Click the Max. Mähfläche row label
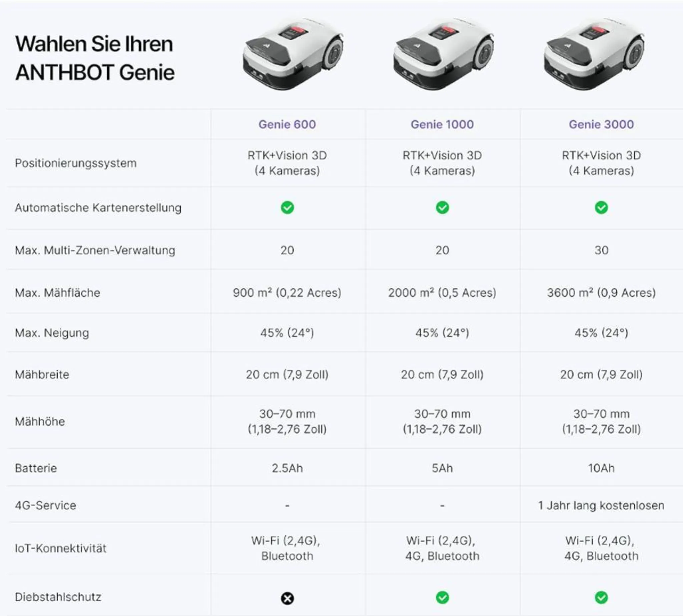The image size is (683, 616). [58, 293]
